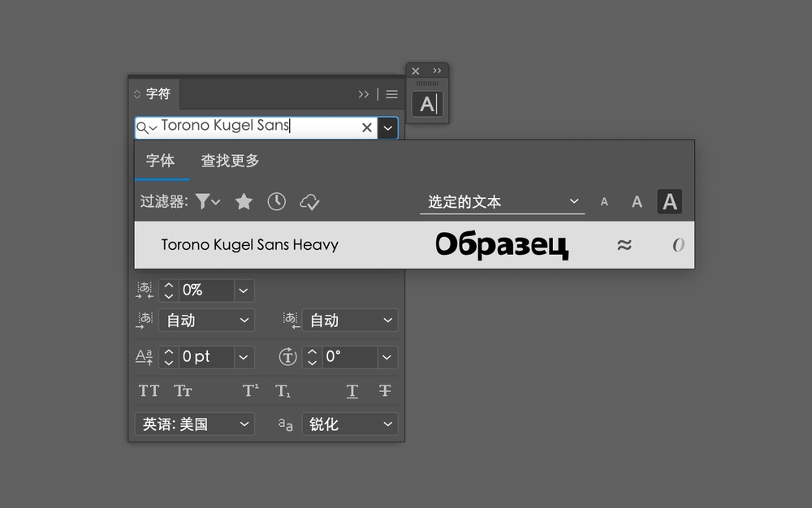Click the character rotation icon
This screenshot has height=508, width=812.
tap(287, 357)
